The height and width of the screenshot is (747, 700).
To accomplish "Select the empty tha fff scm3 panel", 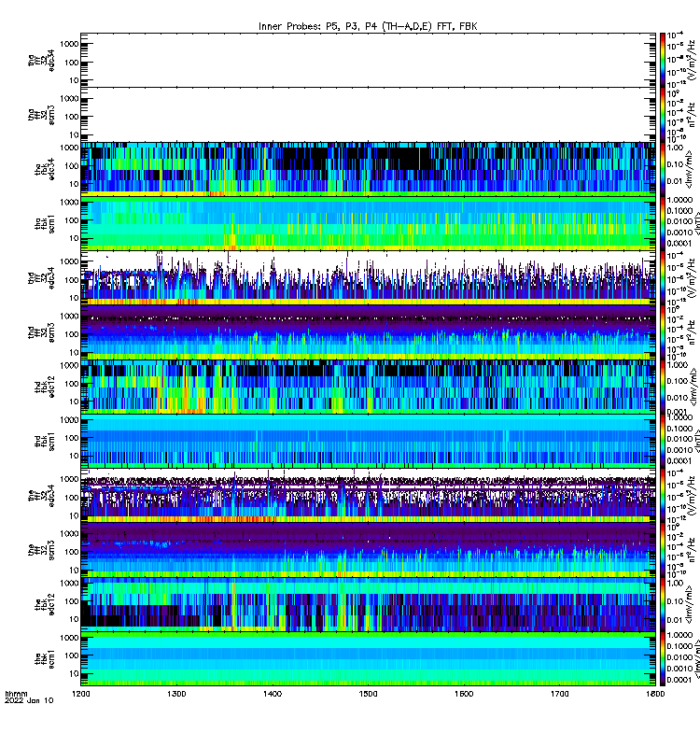I will click(x=368, y=114).
